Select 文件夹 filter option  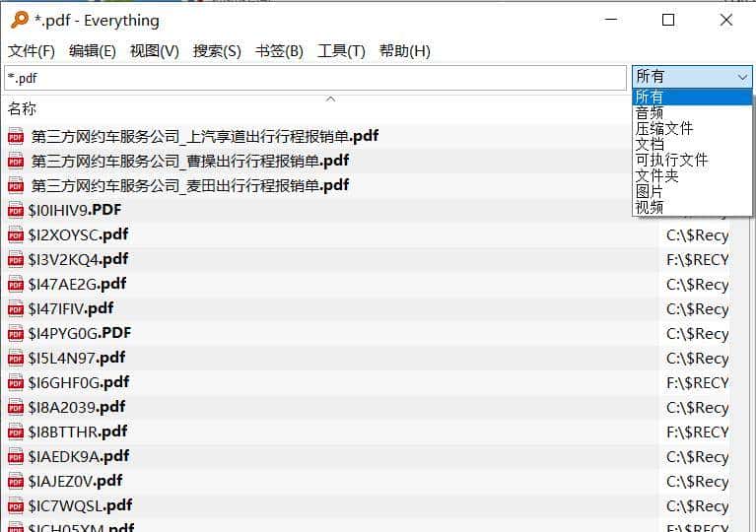coord(692,176)
